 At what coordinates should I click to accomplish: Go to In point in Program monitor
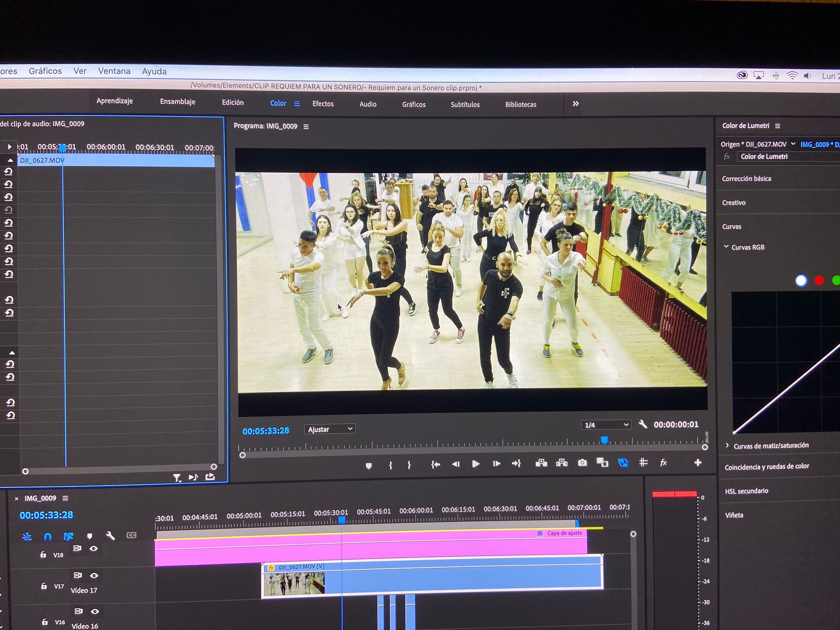(x=436, y=464)
